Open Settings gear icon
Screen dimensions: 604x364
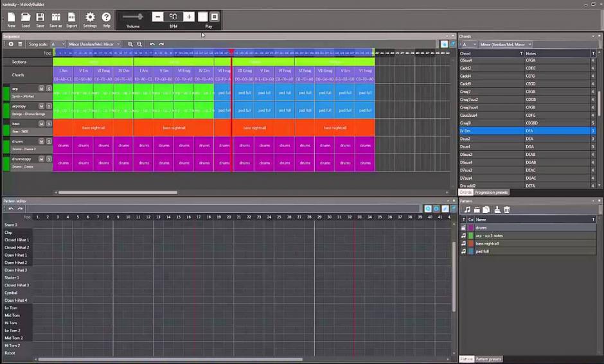tap(90, 20)
